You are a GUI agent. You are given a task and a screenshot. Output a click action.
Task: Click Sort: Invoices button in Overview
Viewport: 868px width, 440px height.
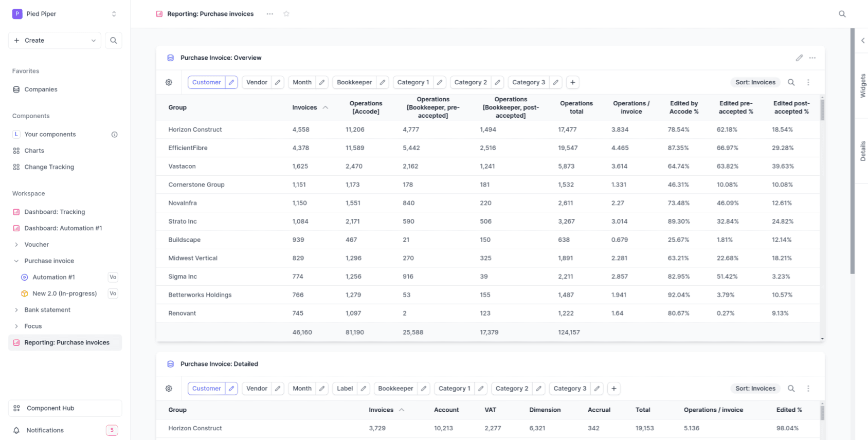(755, 82)
